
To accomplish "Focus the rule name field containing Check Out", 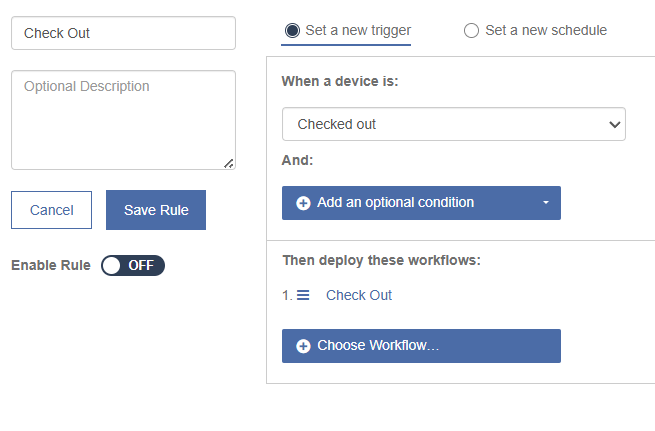I will 123,33.
